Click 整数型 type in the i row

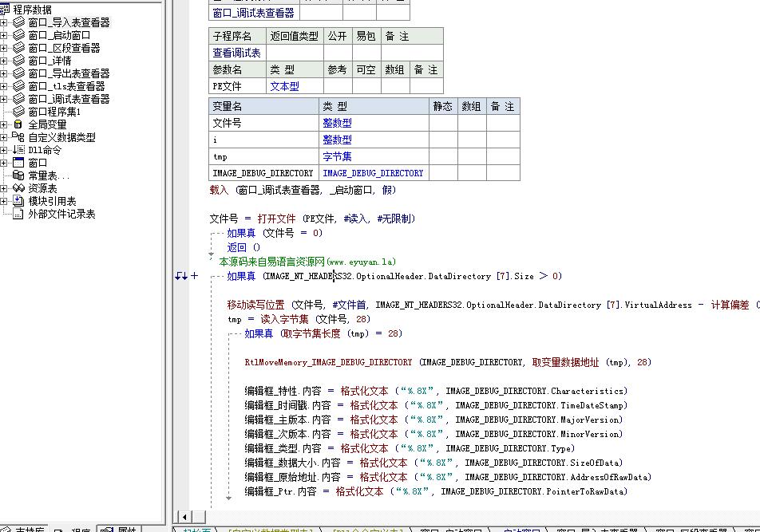(374, 140)
